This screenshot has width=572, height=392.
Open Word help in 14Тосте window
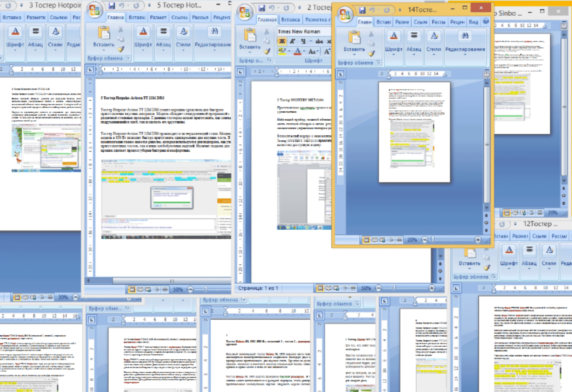(485, 22)
